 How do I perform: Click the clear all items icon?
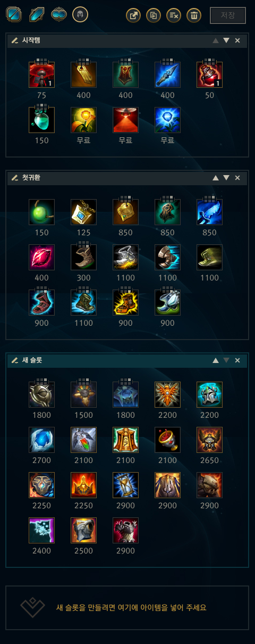pos(174,15)
